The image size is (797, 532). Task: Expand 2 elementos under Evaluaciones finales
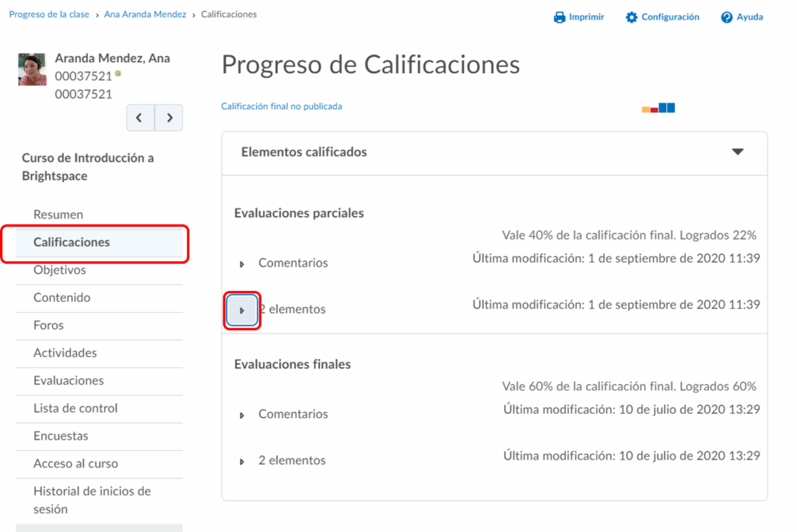coord(242,461)
